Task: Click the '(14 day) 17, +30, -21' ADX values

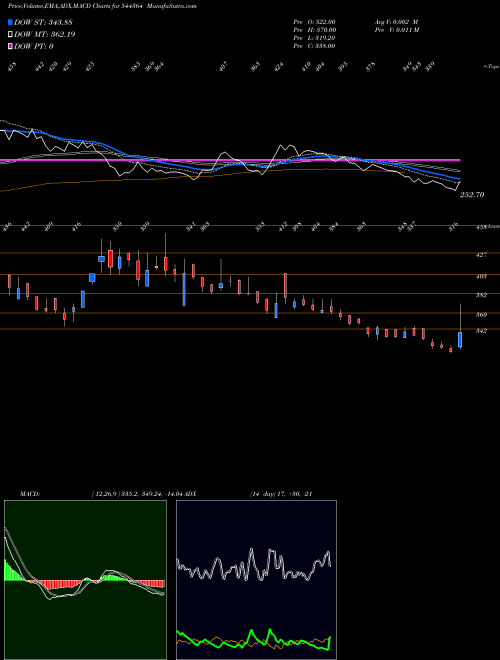Action: (x=281, y=494)
